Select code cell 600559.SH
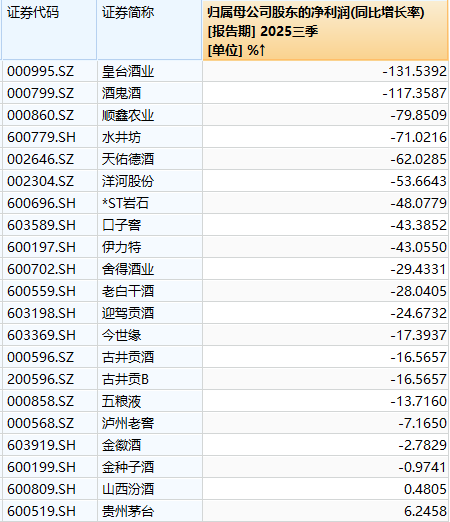Image resolution: width=450 pixels, height=522 pixels. click(49, 291)
